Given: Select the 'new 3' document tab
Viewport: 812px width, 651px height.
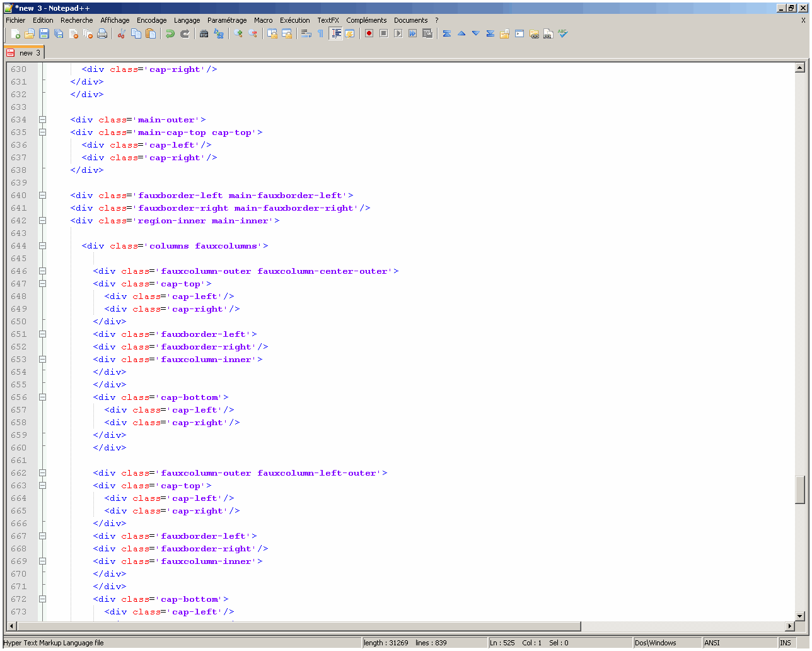Looking at the screenshot, I should click(x=24, y=53).
